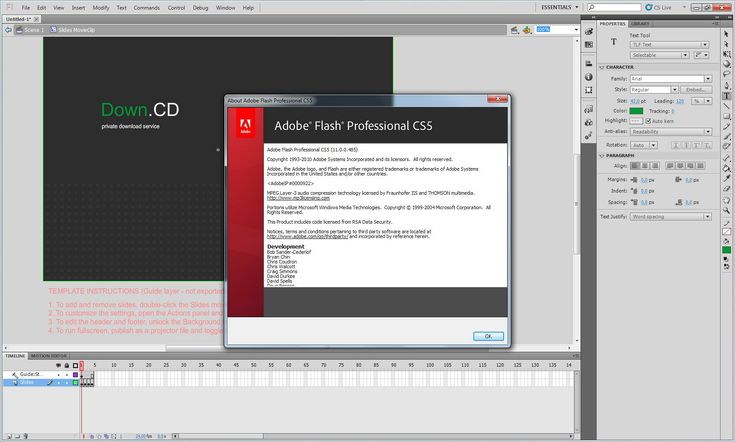The width and height of the screenshot is (735, 442).
Task: Select the Zoom magnifier tool
Action: [727, 210]
